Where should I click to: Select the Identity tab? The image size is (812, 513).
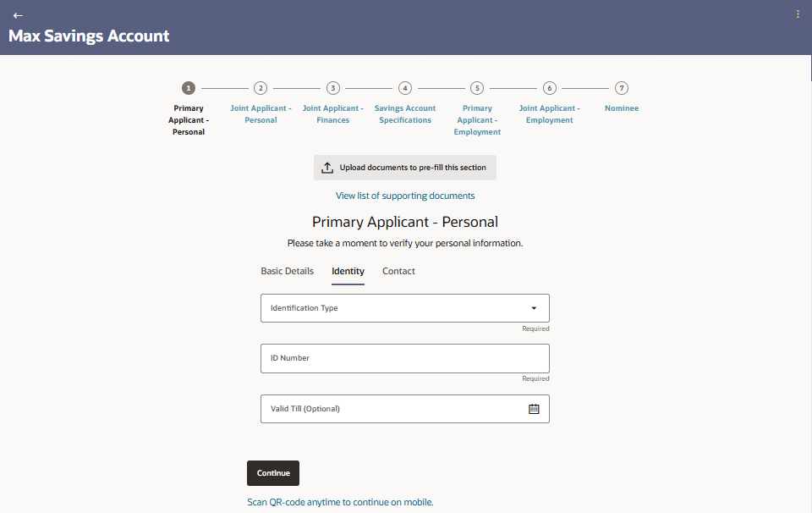pyautogui.click(x=348, y=272)
